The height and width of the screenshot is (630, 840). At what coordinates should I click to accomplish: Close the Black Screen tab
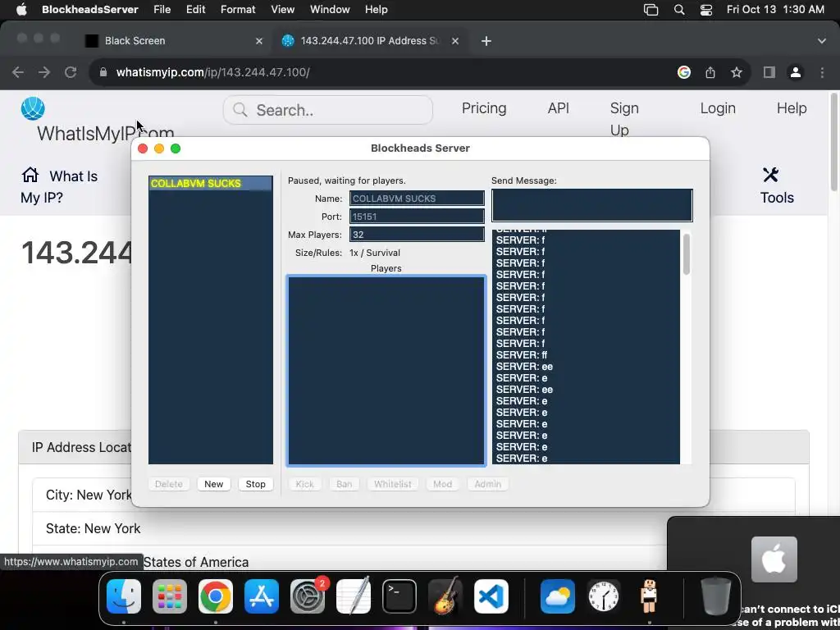pyautogui.click(x=258, y=41)
